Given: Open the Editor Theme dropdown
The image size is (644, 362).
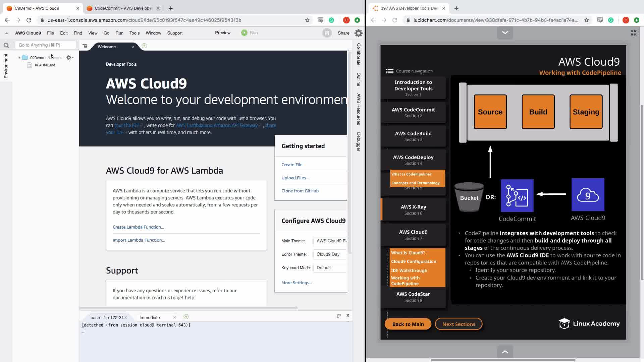Looking at the screenshot, I should click(x=330, y=254).
